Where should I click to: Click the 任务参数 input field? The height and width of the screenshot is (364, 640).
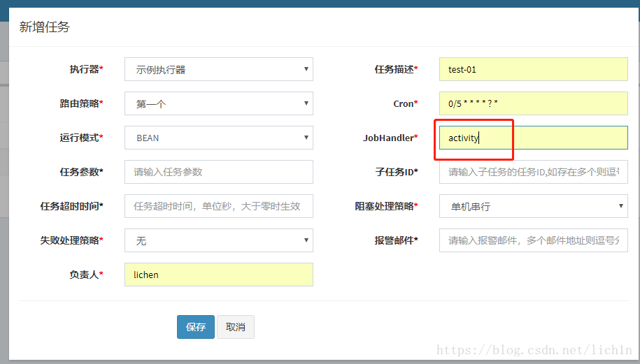(218, 172)
